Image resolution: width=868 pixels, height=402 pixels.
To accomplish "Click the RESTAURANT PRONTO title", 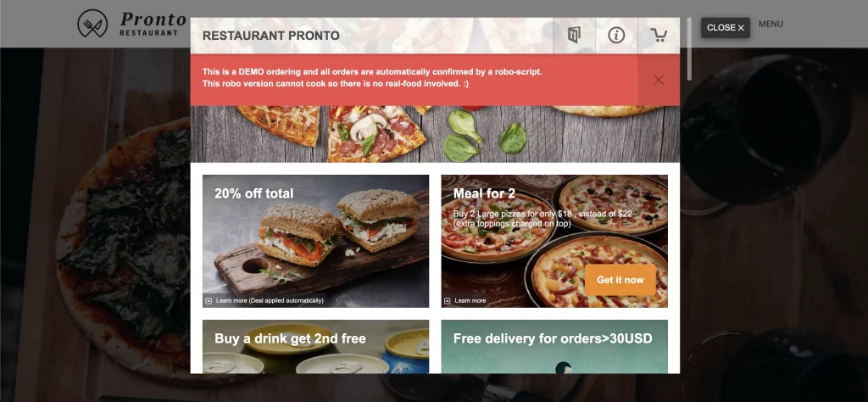I will pyautogui.click(x=270, y=36).
